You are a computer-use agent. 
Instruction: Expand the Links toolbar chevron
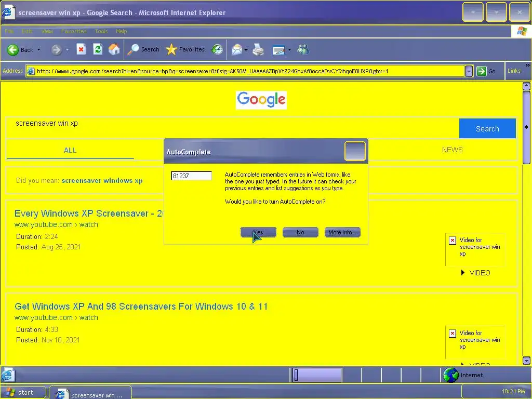(528, 65)
